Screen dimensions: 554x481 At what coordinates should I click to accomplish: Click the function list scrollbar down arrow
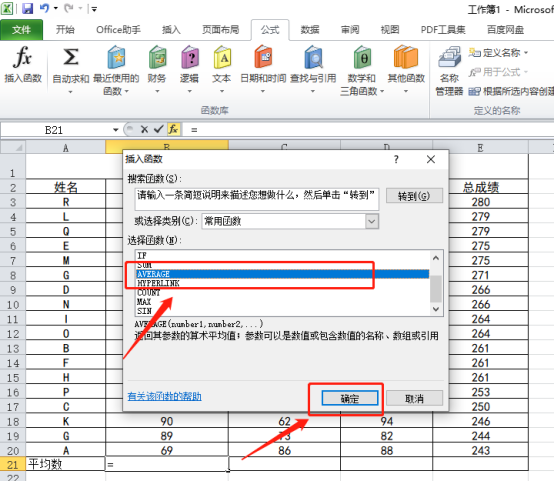click(436, 309)
